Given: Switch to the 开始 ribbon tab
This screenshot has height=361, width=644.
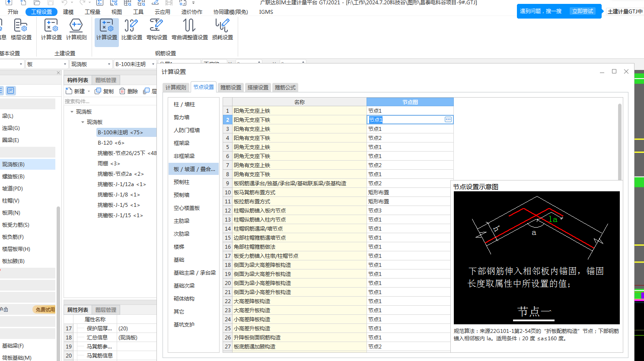Looking at the screenshot, I should tap(13, 12).
